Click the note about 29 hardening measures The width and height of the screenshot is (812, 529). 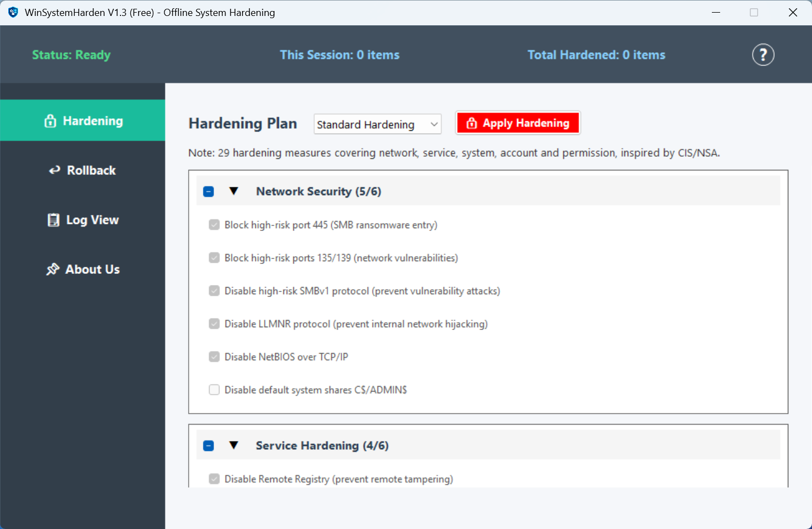click(x=454, y=153)
